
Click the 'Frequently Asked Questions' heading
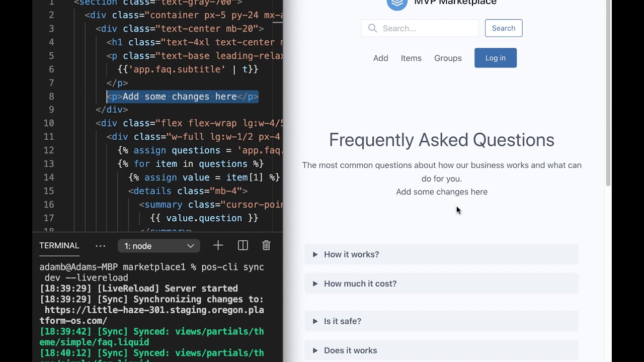coord(442,140)
